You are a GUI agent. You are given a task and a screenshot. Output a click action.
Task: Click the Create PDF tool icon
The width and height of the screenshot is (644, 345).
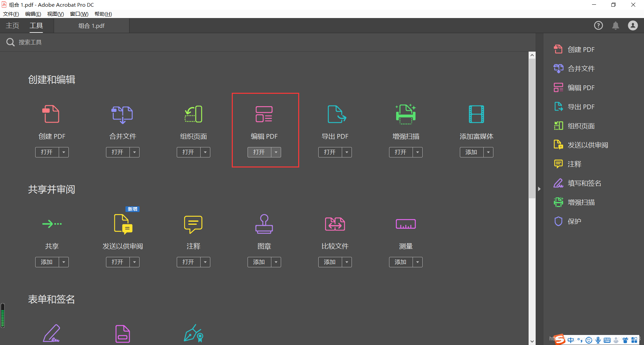[51, 114]
